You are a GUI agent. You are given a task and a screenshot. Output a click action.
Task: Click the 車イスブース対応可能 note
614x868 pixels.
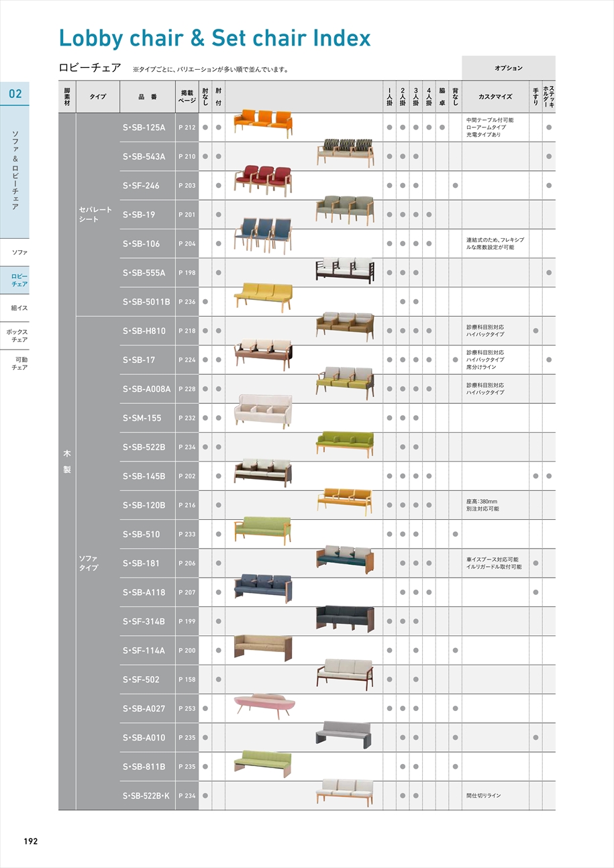coord(493,559)
